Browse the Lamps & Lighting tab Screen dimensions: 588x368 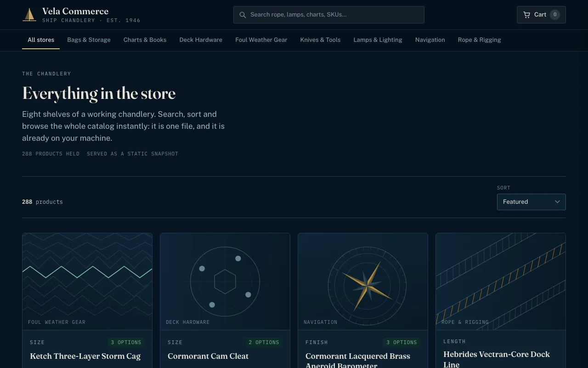378,40
